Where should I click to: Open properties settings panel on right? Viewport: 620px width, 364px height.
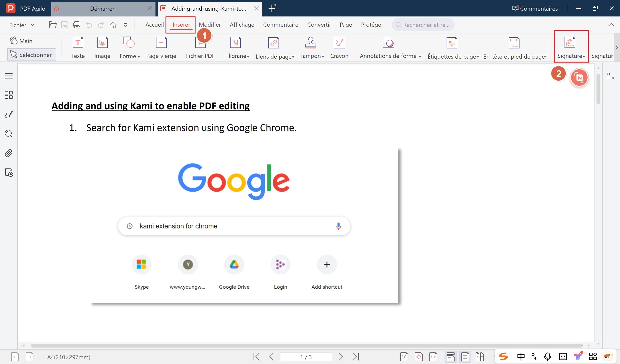pos(611,76)
